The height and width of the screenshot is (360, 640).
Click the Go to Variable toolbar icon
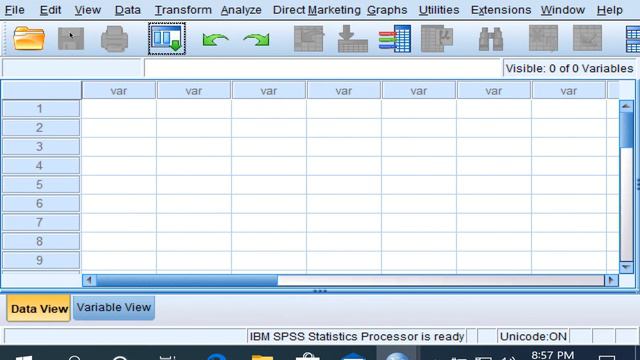353,39
